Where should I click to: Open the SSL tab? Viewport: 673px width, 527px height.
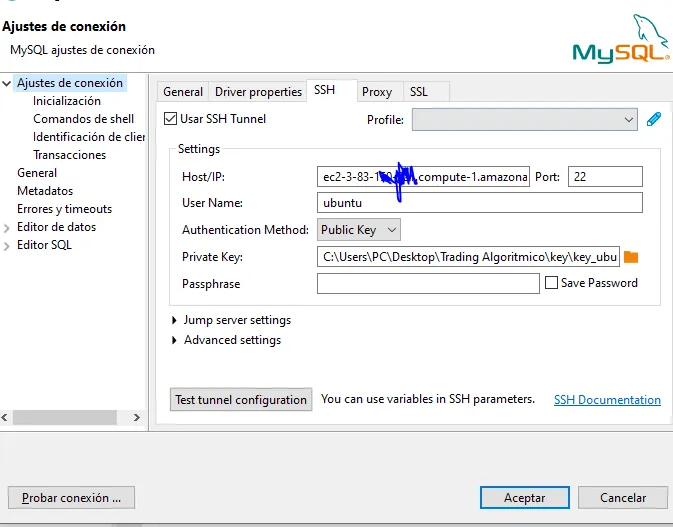(426, 91)
